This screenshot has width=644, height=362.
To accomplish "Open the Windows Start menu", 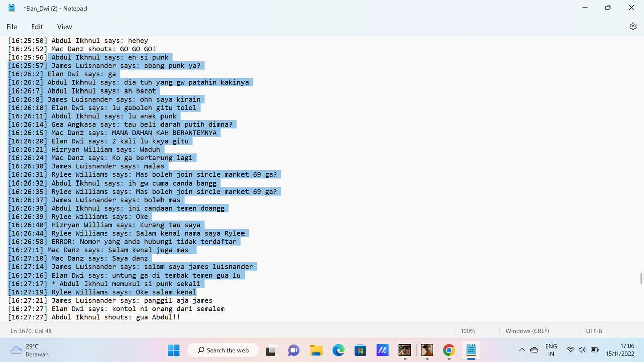I will 173,350.
